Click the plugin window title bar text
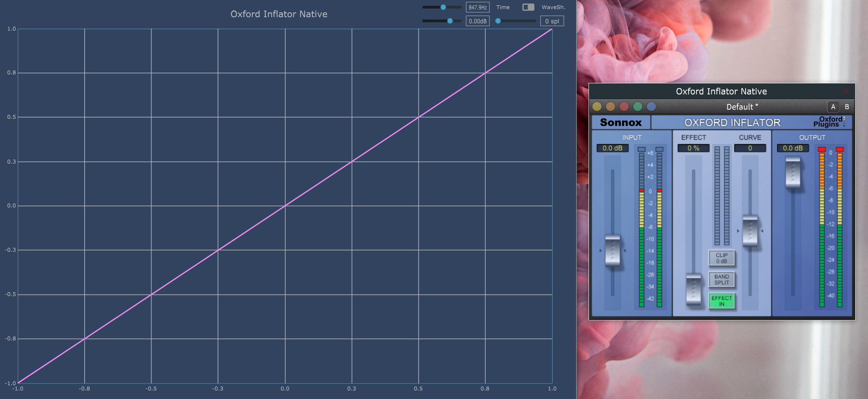Image resolution: width=868 pixels, height=399 pixels. click(x=721, y=91)
